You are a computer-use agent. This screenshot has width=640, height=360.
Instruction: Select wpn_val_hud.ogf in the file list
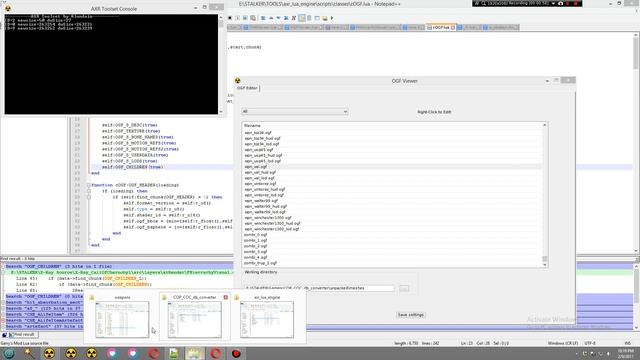pos(392,172)
